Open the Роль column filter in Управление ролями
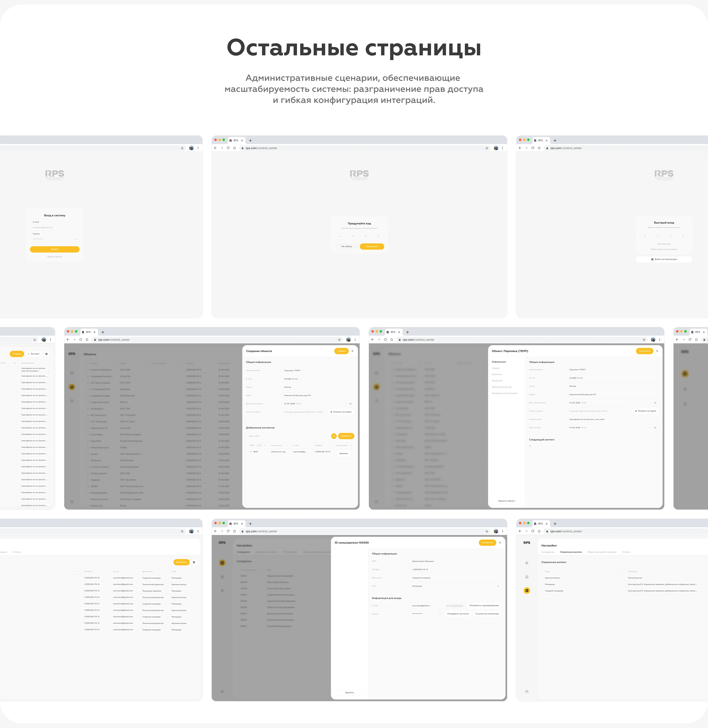The width and height of the screenshot is (708, 728). pos(621,571)
